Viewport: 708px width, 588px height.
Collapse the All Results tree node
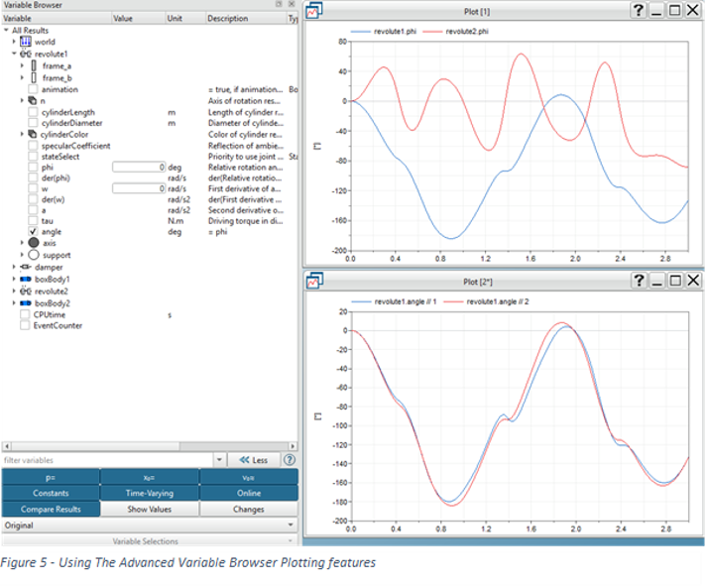point(6,30)
